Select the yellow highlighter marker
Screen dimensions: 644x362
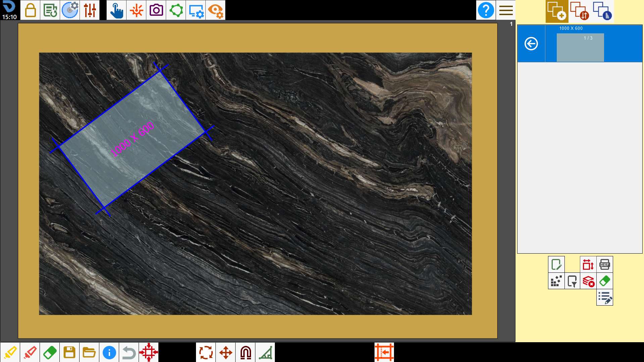click(10, 352)
